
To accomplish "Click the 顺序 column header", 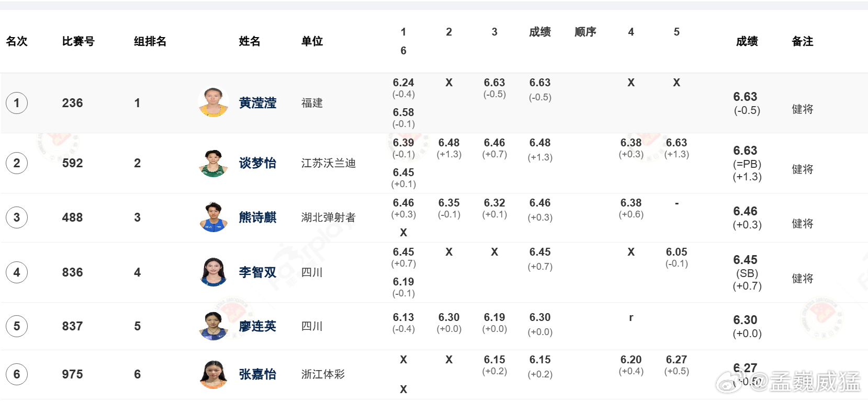I will (585, 32).
